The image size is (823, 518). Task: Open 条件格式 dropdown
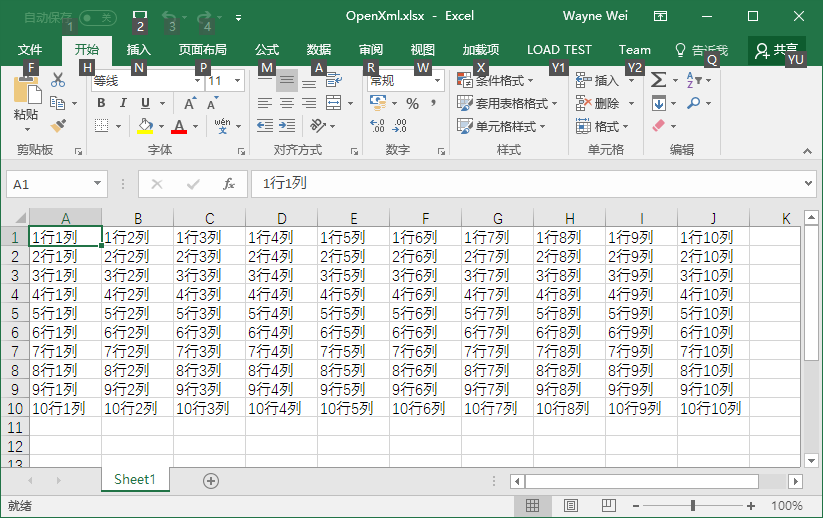495,80
